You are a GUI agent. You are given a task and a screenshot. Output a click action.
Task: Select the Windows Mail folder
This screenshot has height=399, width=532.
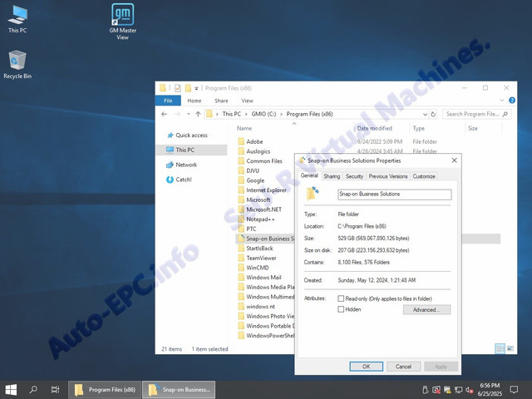(264, 277)
